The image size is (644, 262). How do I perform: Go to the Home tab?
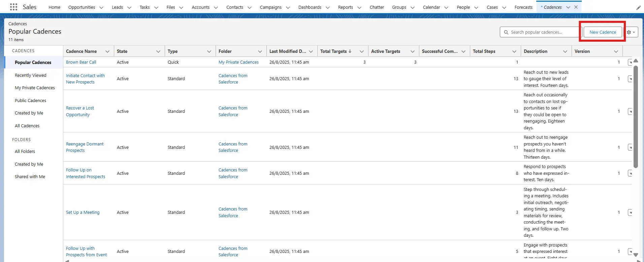click(x=55, y=7)
